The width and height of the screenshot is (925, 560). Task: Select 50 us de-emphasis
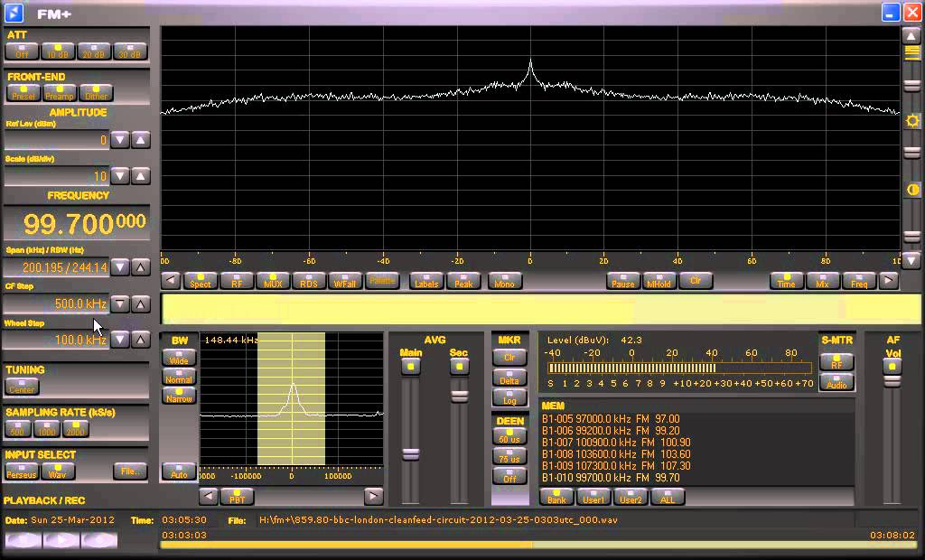click(x=509, y=436)
